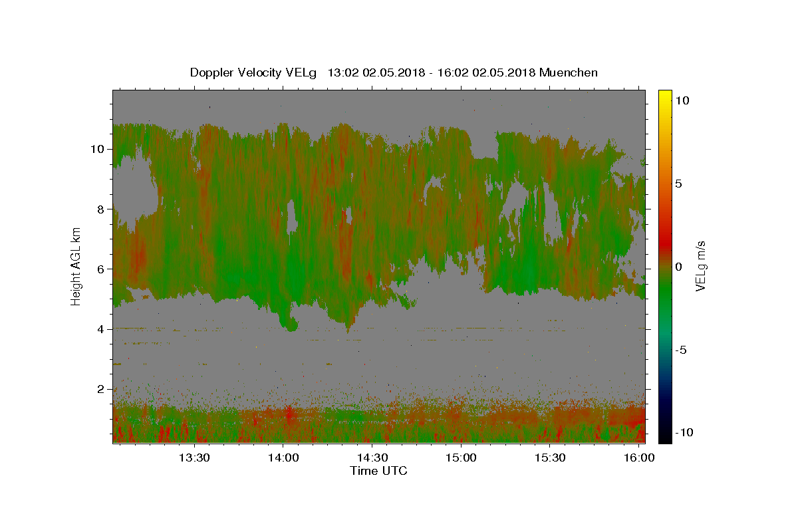
Task: Click the red updraft spot near 14:00, 1 km
Action: click(289, 414)
